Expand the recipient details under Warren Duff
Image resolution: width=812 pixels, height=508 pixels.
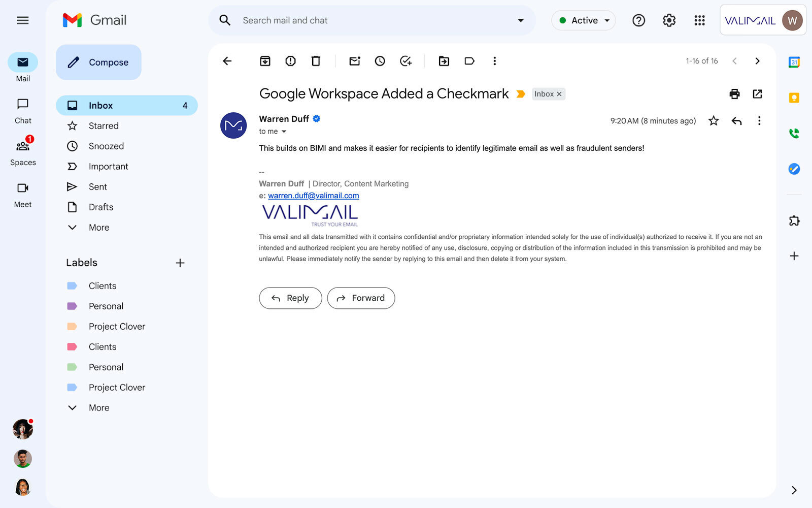tap(283, 131)
